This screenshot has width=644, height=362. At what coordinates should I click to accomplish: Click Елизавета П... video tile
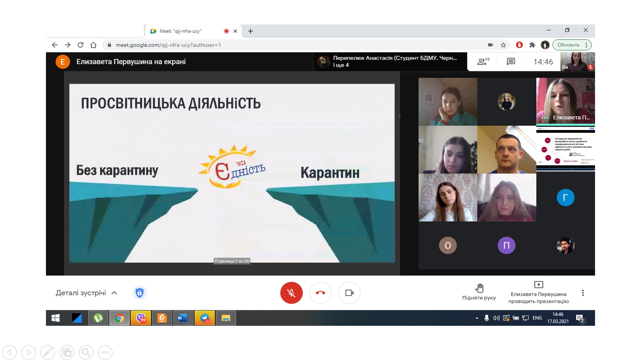tap(566, 101)
